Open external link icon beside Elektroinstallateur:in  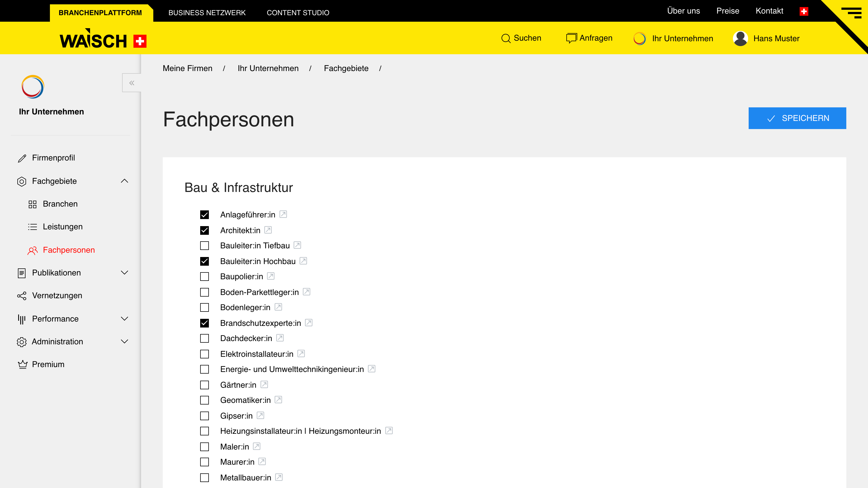tap(301, 354)
